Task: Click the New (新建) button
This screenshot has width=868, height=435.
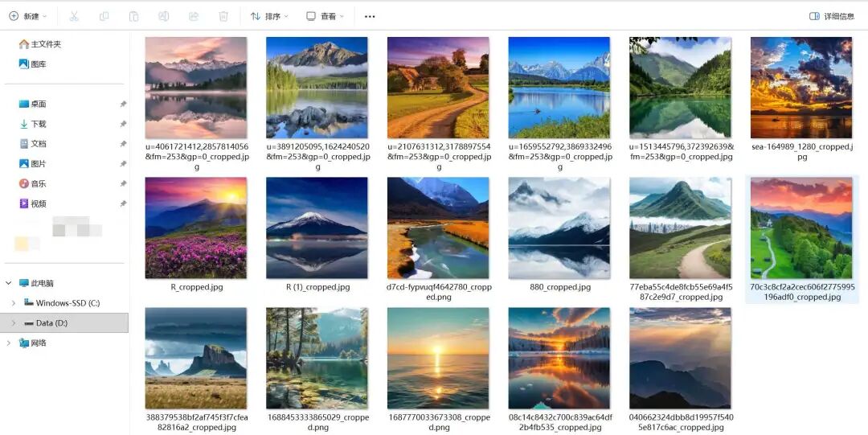Action: [27, 17]
